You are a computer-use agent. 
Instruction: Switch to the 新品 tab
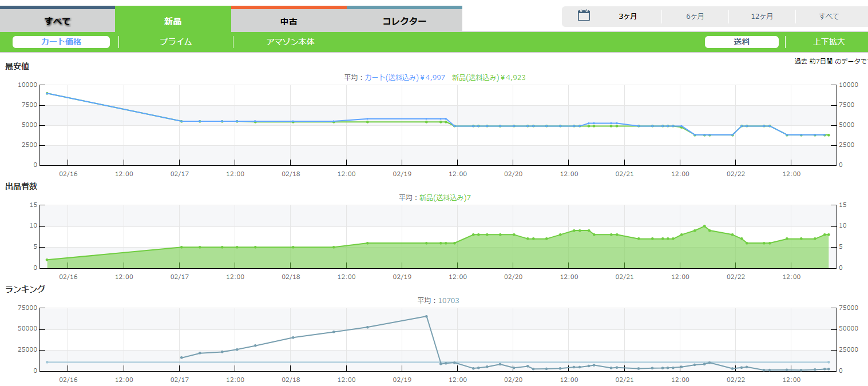(x=173, y=22)
